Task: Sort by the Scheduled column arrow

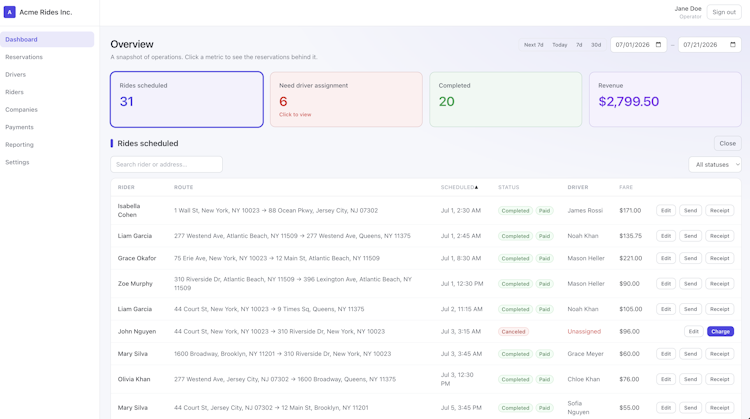Action: (x=476, y=187)
